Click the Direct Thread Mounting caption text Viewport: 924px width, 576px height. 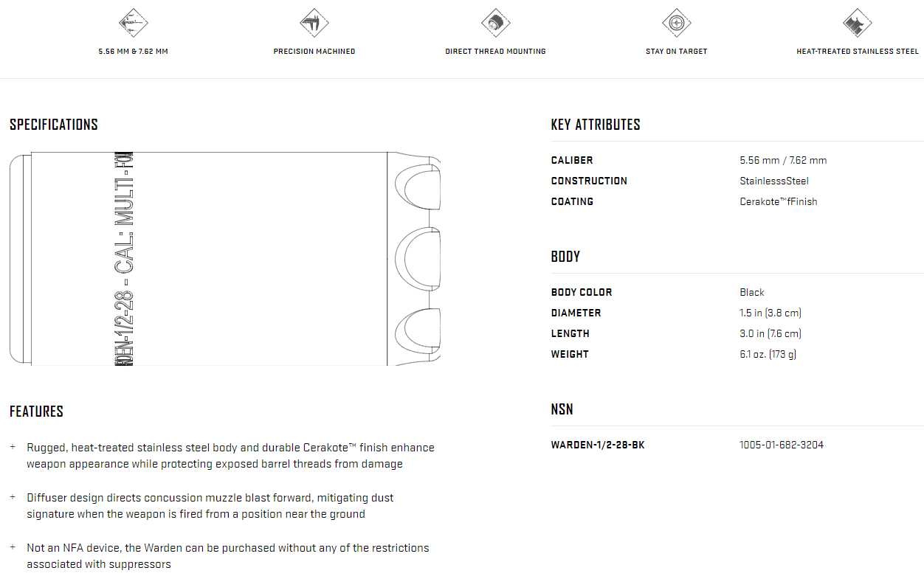495,52
